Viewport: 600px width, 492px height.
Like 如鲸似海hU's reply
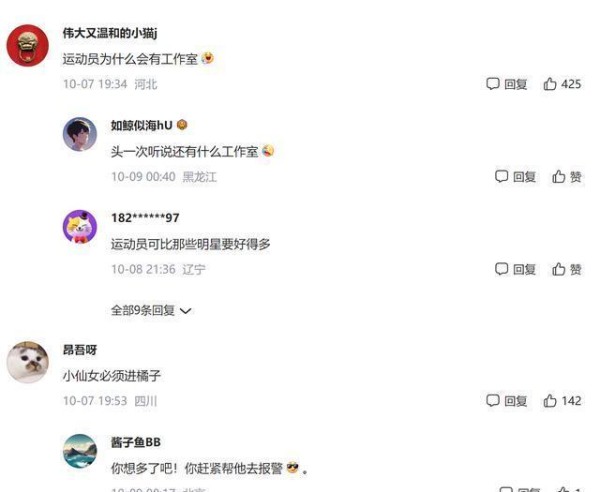coord(567,176)
